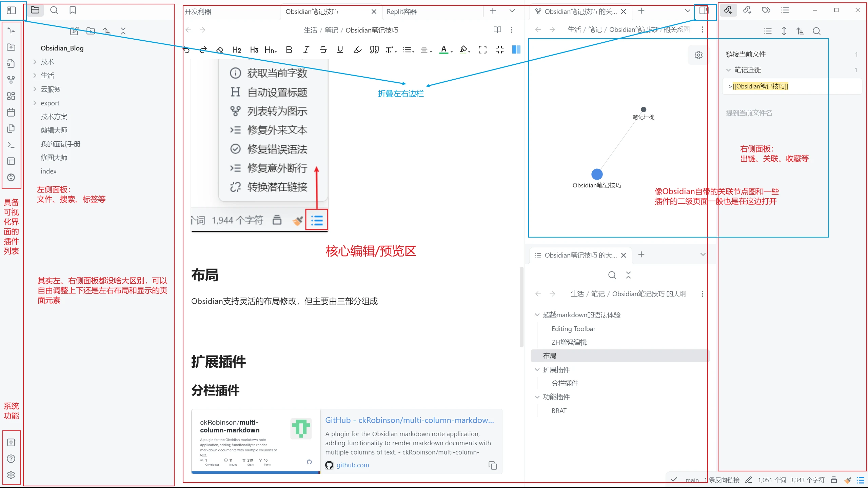
Task: Open command palette terminal icon
Action: point(11,145)
